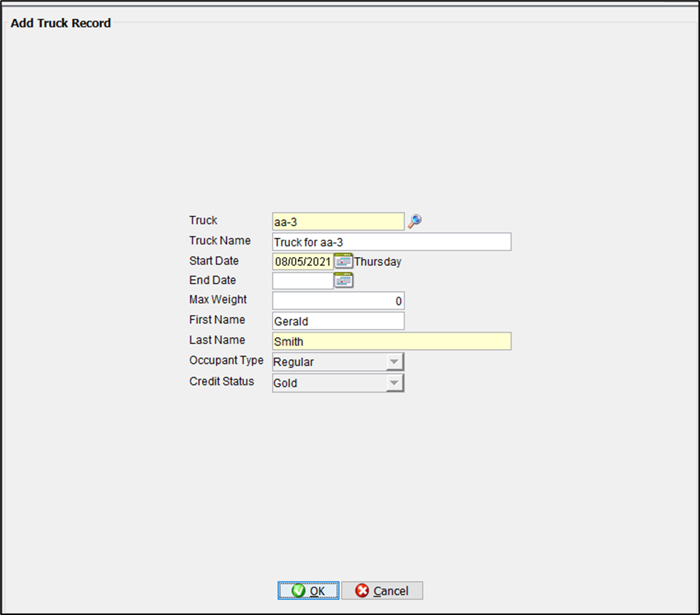Image resolution: width=700 pixels, height=615 pixels.
Task: Focus the Truck Name text field
Action: coord(392,242)
